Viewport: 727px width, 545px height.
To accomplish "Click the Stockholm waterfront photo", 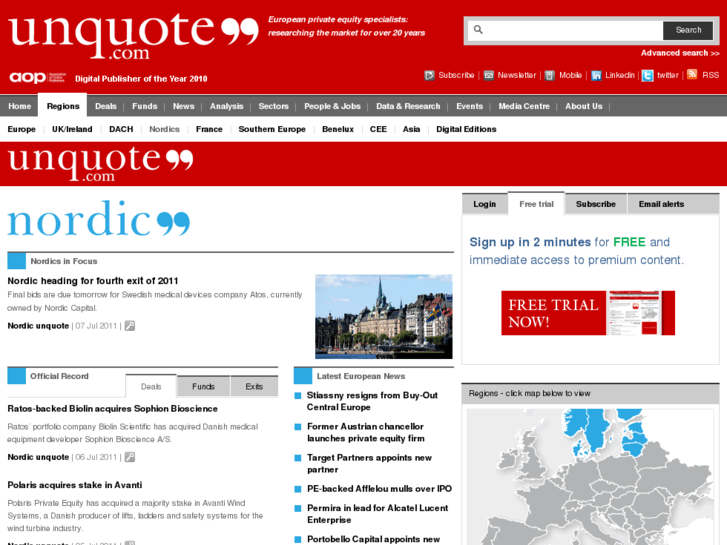I will click(384, 316).
